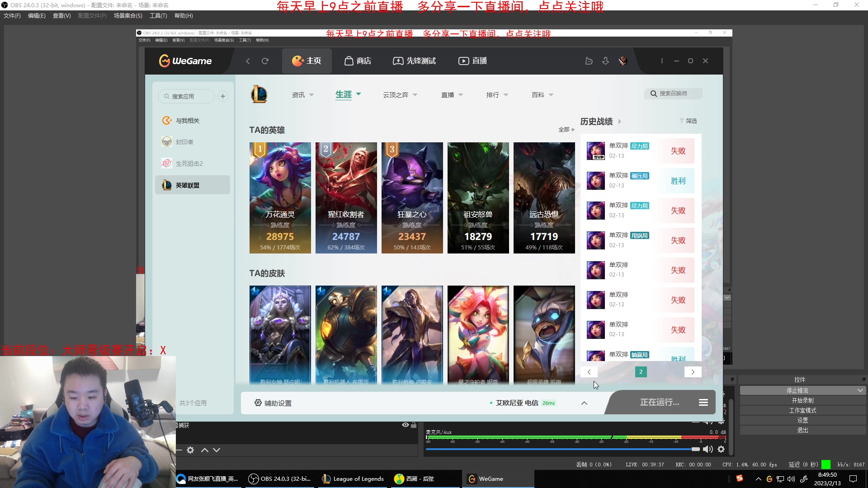Select 封印者 game in sidebar
The width and height of the screenshot is (868, 488).
click(192, 142)
